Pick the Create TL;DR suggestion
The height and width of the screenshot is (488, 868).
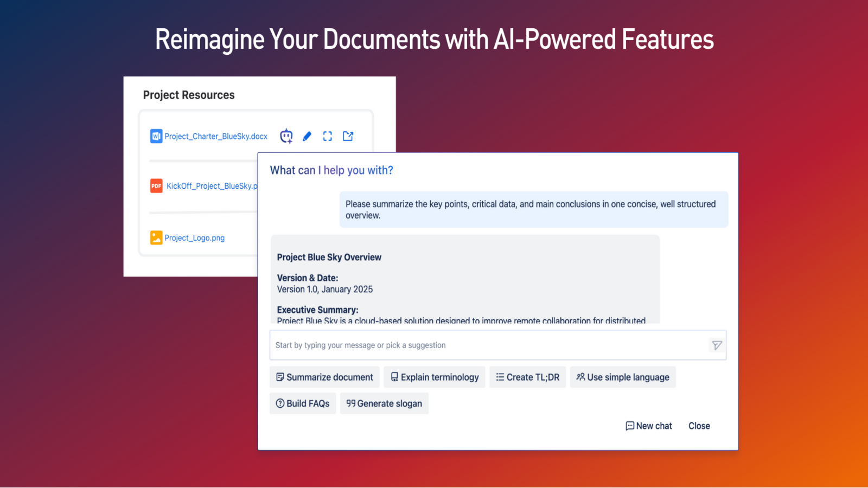pos(527,377)
